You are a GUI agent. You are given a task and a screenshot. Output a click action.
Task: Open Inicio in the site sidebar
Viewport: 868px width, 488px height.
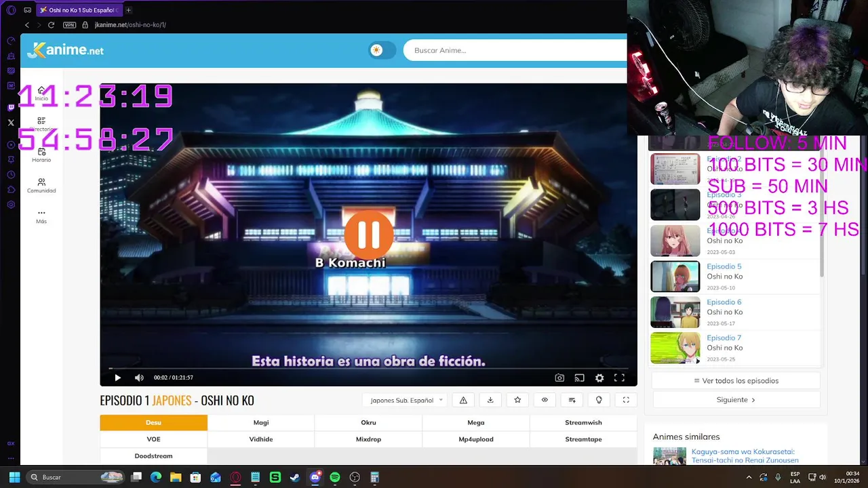coord(41,94)
